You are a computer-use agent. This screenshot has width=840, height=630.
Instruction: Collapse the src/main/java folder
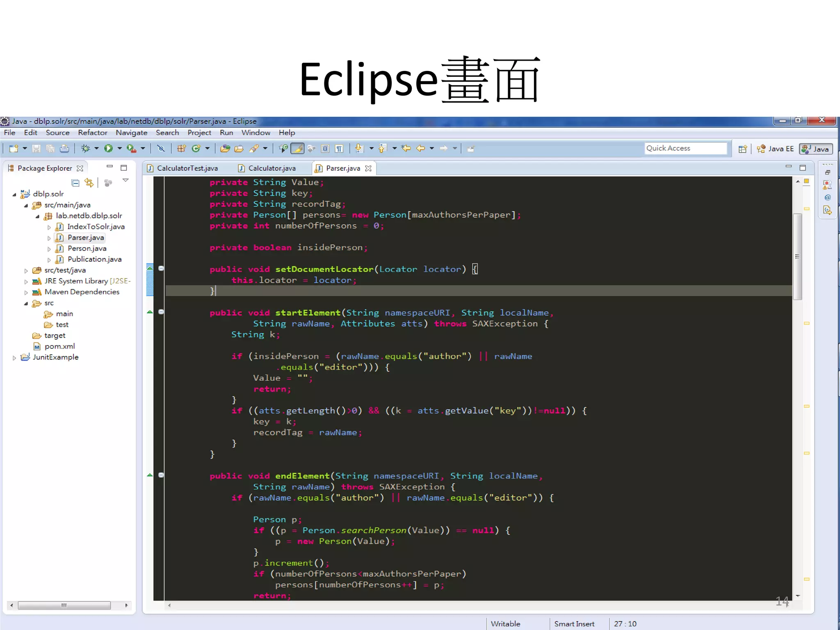pyautogui.click(x=26, y=205)
